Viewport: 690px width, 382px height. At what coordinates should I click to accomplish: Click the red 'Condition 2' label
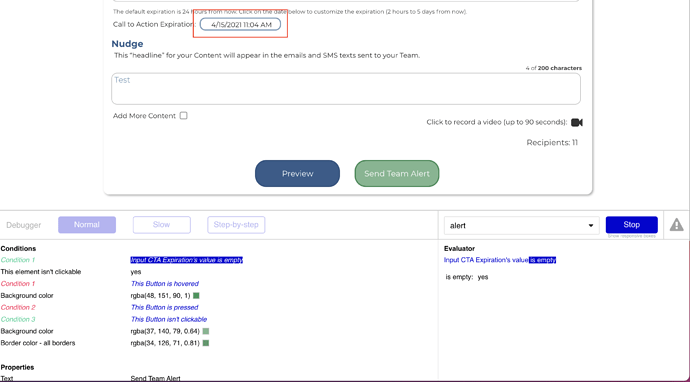click(x=18, y=308)
